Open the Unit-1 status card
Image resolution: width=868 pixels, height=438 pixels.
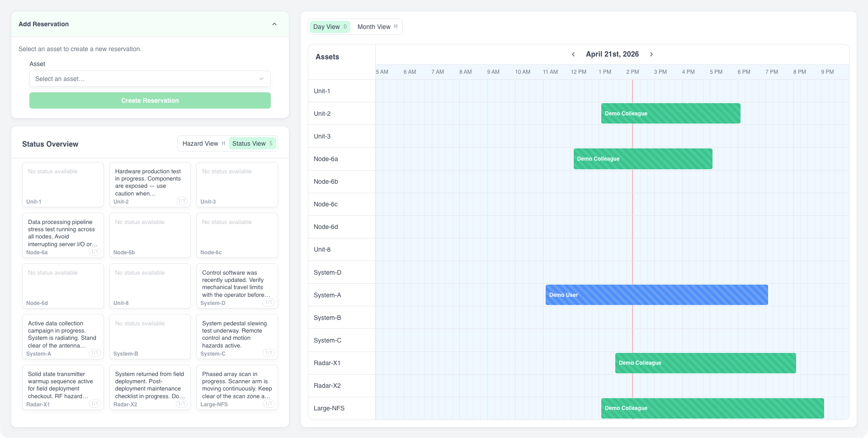(63, 185)
